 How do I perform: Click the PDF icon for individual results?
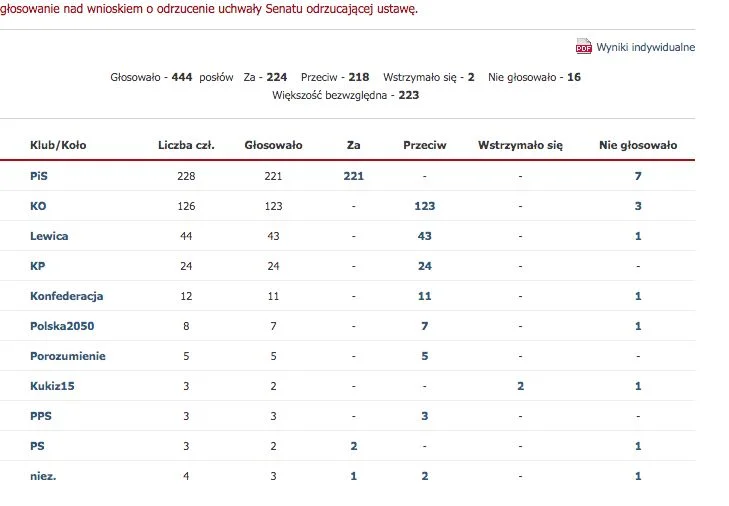(583, 46)
